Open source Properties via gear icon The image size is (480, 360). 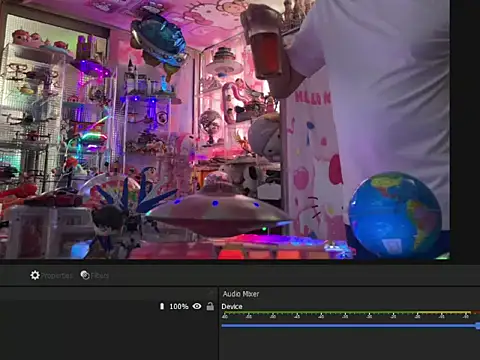tap(35, 275)
